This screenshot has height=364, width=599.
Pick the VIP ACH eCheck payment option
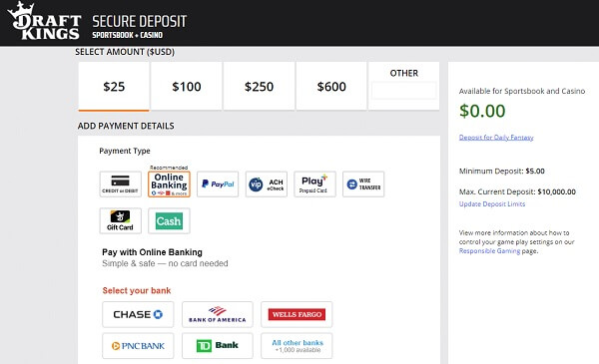[267, 184]
